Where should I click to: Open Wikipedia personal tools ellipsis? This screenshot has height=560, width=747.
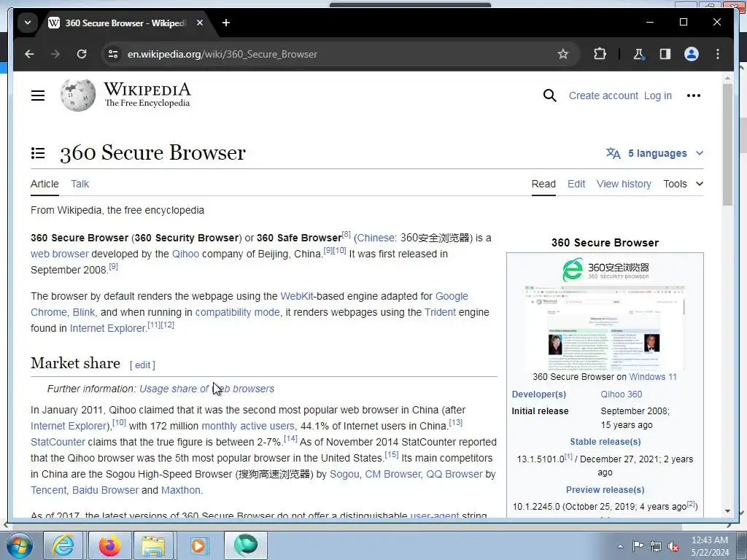pyautogui.click(x=694, y=96)
